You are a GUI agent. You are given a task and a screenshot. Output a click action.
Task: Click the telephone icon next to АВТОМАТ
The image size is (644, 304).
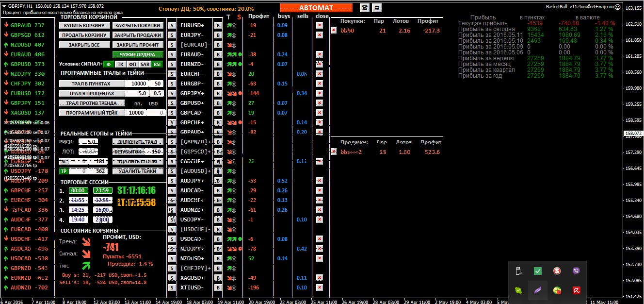(x=364, y=7)
